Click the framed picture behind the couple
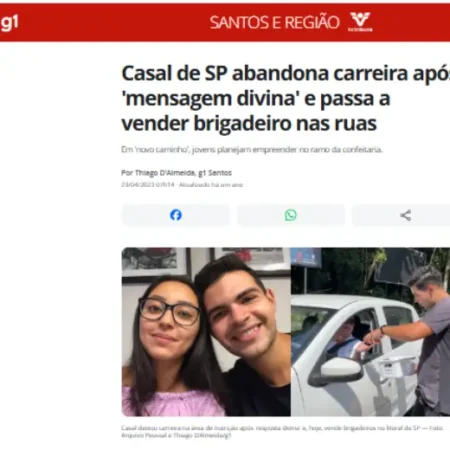 click(x=155, y=263)
